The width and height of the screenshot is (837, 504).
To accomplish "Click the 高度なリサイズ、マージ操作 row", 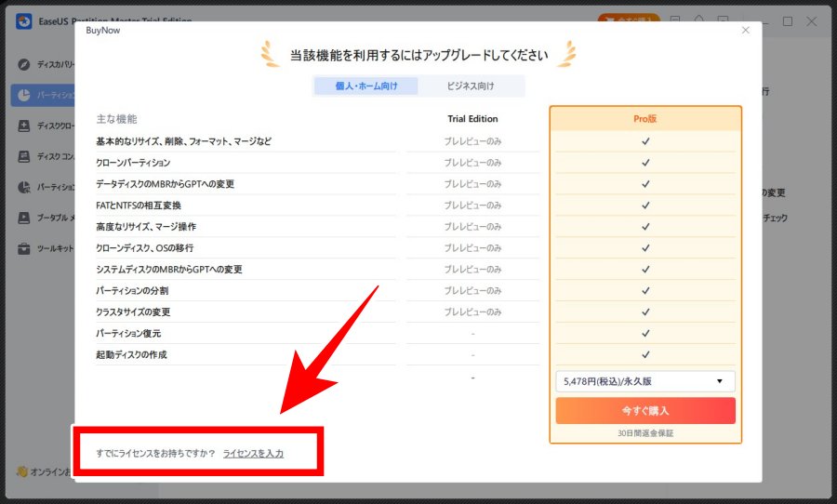I will pos(146,226).
